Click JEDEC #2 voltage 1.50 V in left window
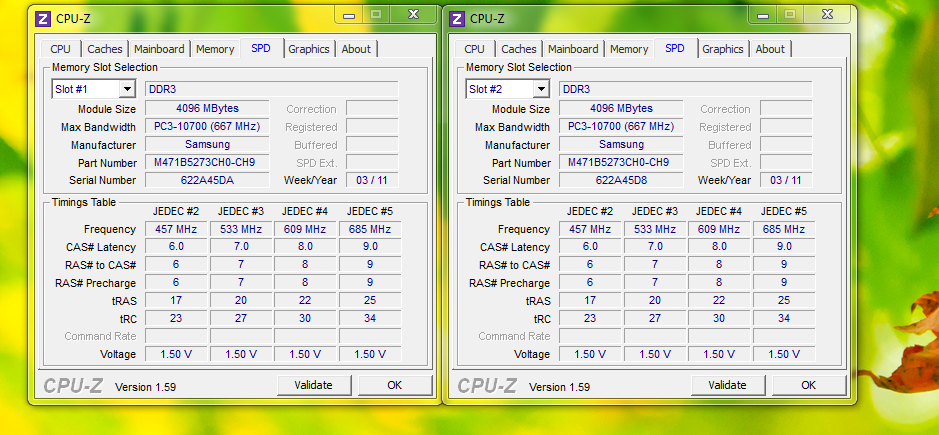The height and width of the screenshot is (435, 939). [x=176, y=354]
